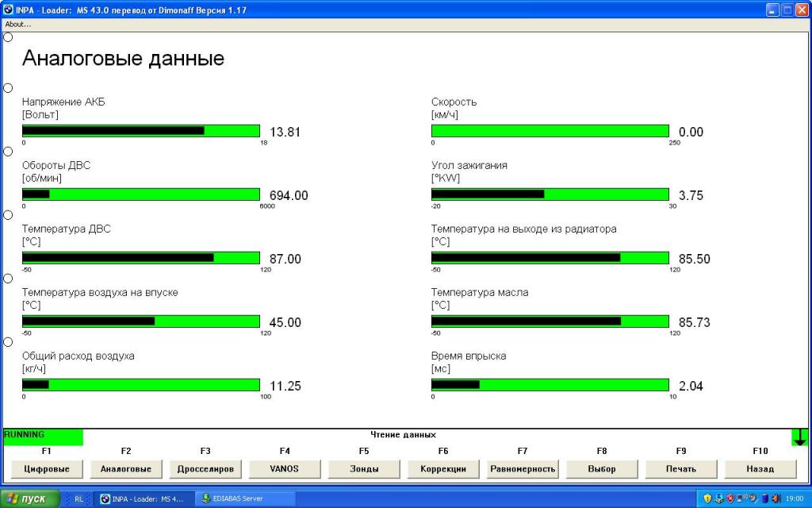Click the Обороты ДВС progress bar

[141, 194]
